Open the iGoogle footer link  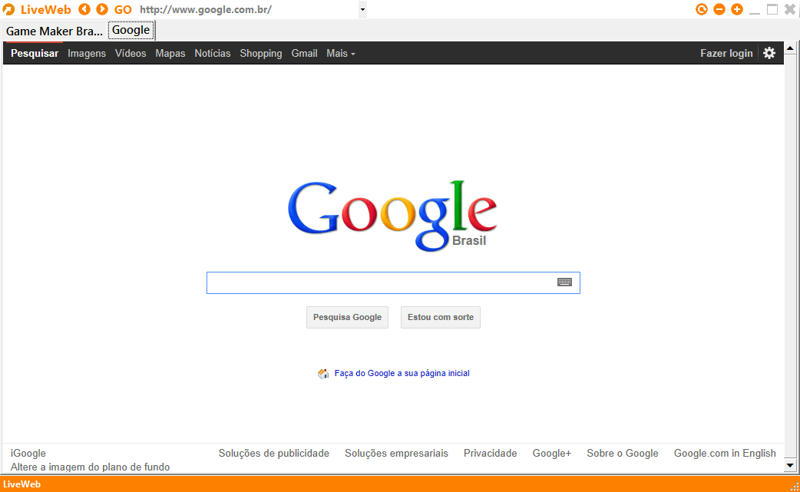pyautogui.click(x=28, y=453)
